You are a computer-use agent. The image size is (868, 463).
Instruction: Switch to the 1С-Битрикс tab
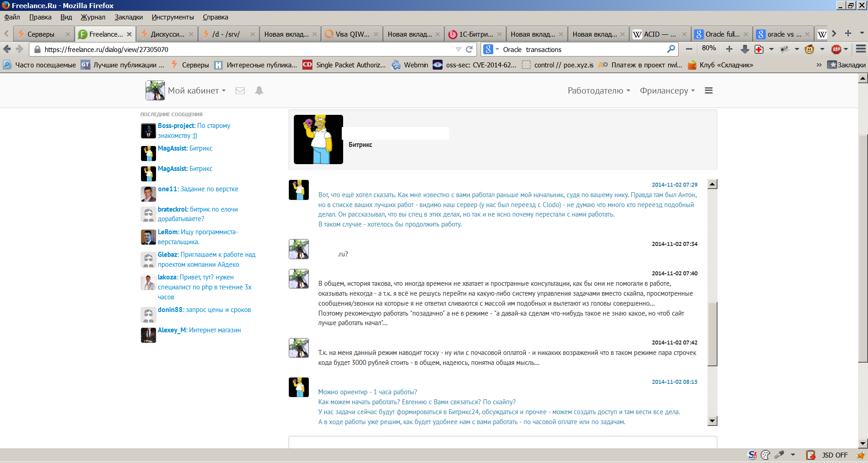click(x=476, y=34)
